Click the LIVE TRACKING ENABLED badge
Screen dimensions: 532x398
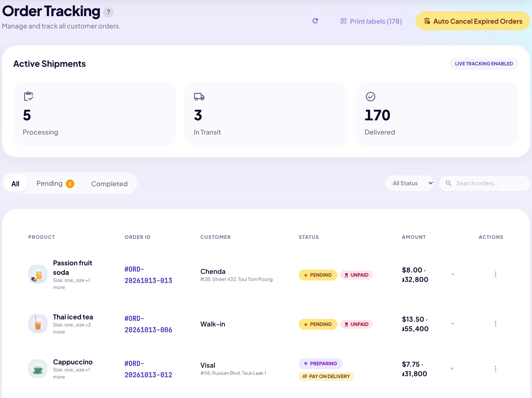[x=484, y=64]
